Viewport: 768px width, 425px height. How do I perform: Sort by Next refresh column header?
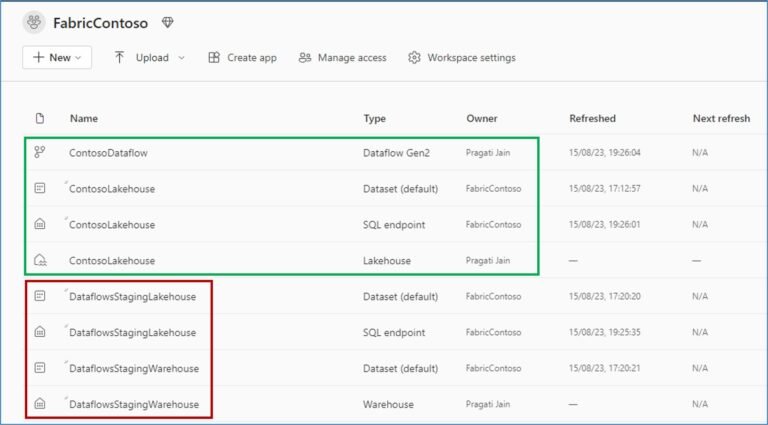721,118
